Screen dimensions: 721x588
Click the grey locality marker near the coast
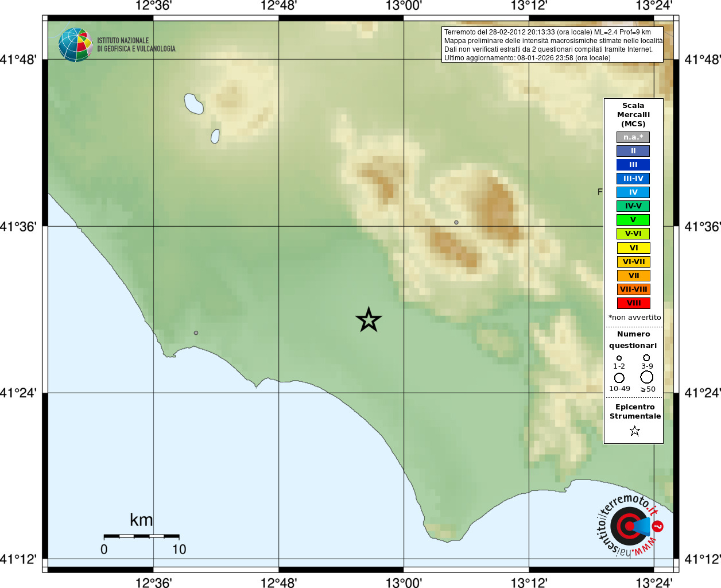coord(196,333)
